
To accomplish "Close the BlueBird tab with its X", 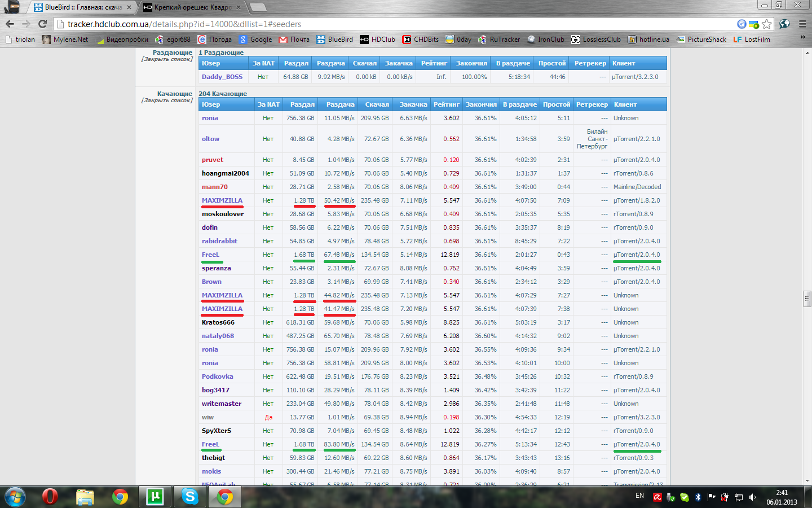I will (129, 7).
